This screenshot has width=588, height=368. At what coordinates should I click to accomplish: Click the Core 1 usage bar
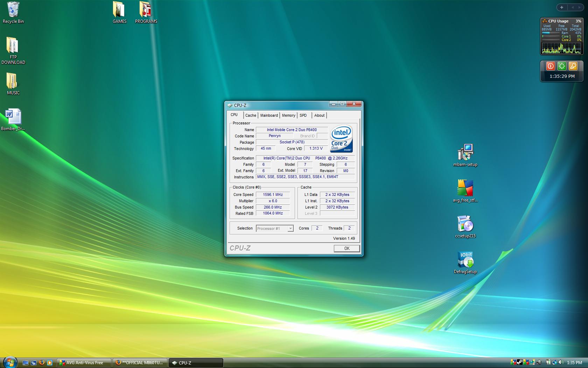click(551, 36)
